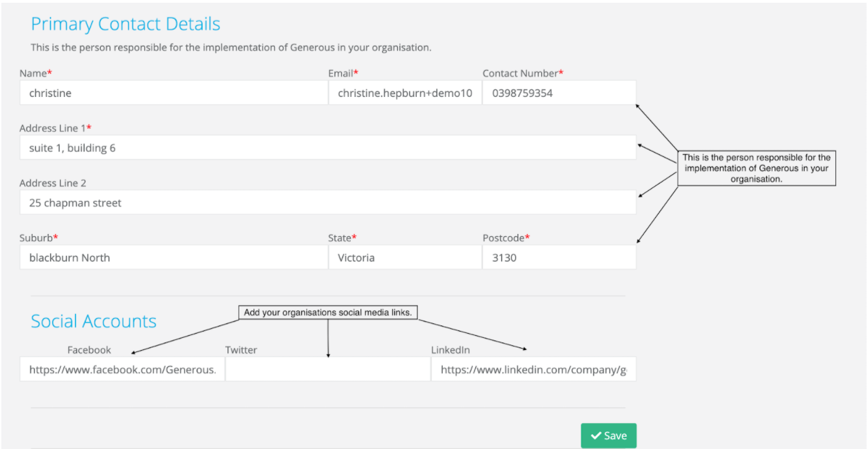Click the Twitter label
868x449 pixels.
click(241, 350)
